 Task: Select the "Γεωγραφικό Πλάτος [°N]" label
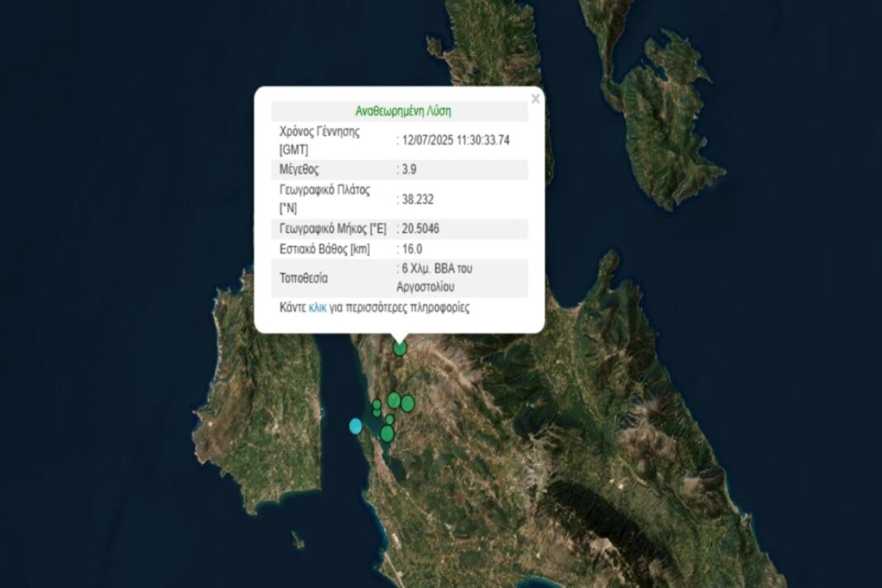point(325,199)
